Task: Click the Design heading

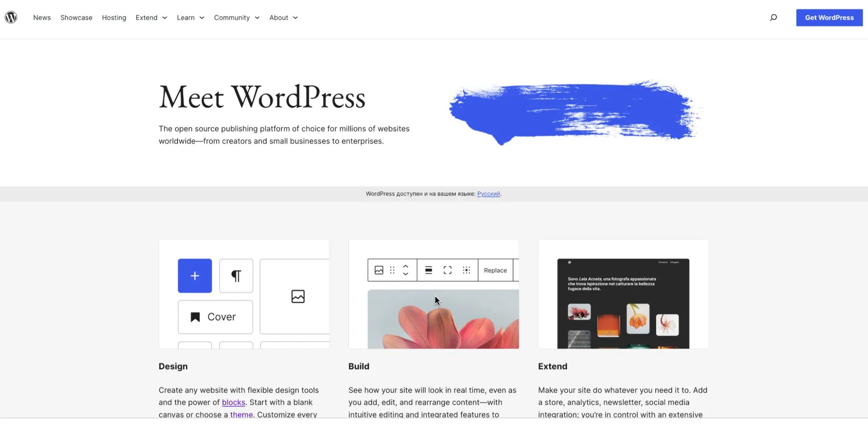Action: pyautogui.click(x=173, y=366)
